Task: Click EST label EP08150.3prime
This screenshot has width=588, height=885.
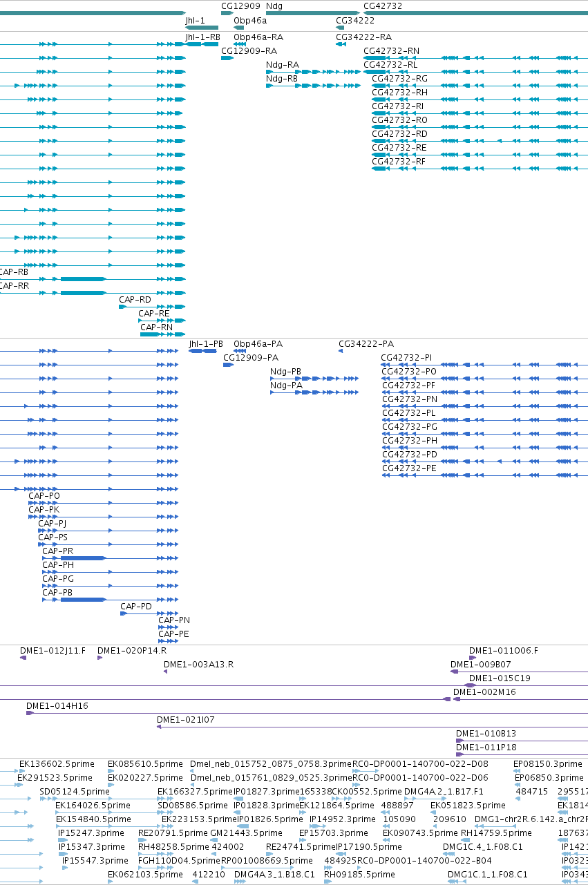Action: tap(548, 763)
